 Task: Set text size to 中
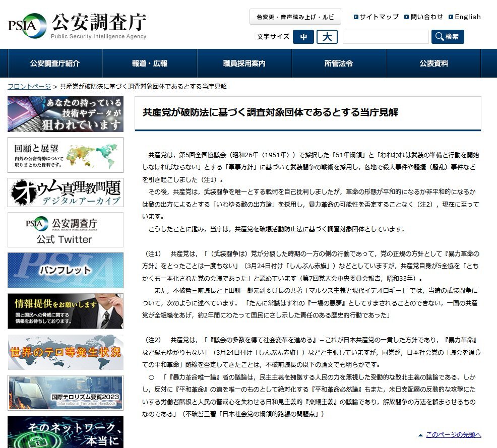tap(303, 37)
